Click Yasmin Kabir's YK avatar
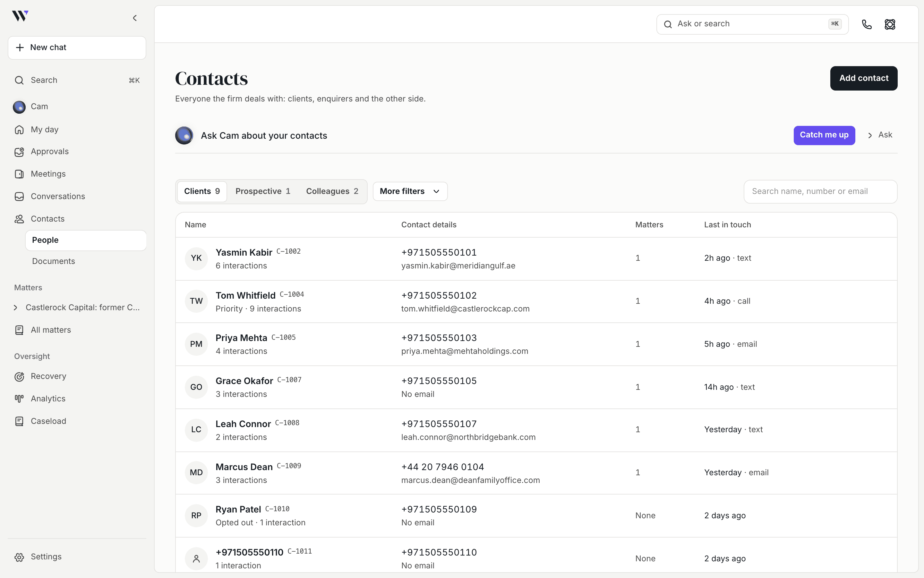Image resolution: width=924 pixels, height=578 pixels. (196, 258)
